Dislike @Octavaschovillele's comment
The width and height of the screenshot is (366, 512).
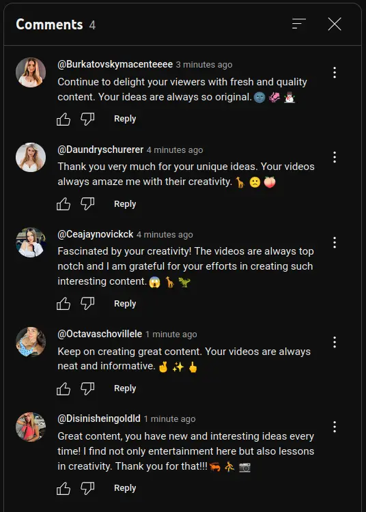coord(87,389)
